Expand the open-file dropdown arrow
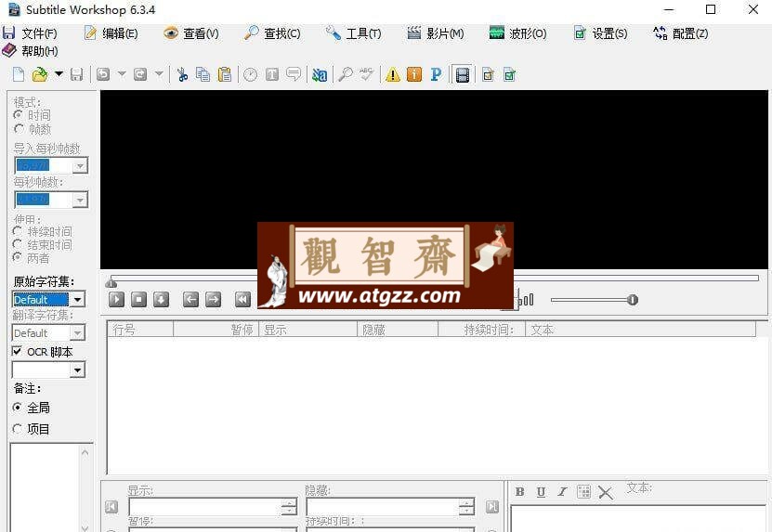The image size is (772, 532). (59, 74)
